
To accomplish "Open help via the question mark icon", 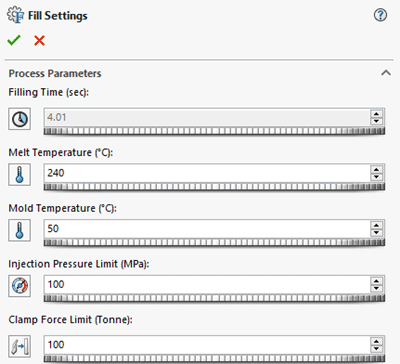I will tap(380, 15).
